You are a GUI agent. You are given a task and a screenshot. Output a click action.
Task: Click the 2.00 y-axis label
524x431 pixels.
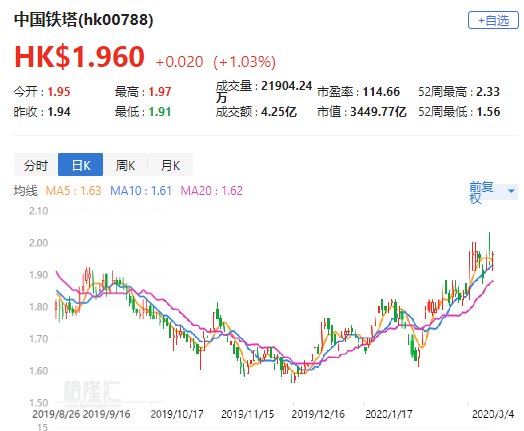point(38,243)
